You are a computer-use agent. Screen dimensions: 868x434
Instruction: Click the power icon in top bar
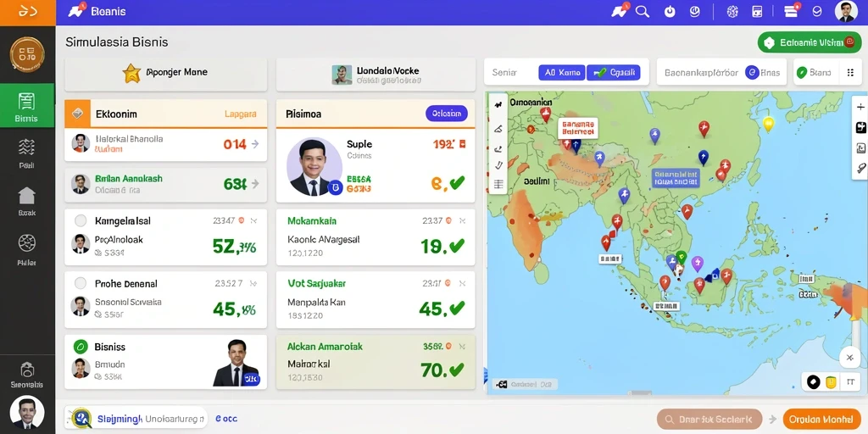click(670, 12)
